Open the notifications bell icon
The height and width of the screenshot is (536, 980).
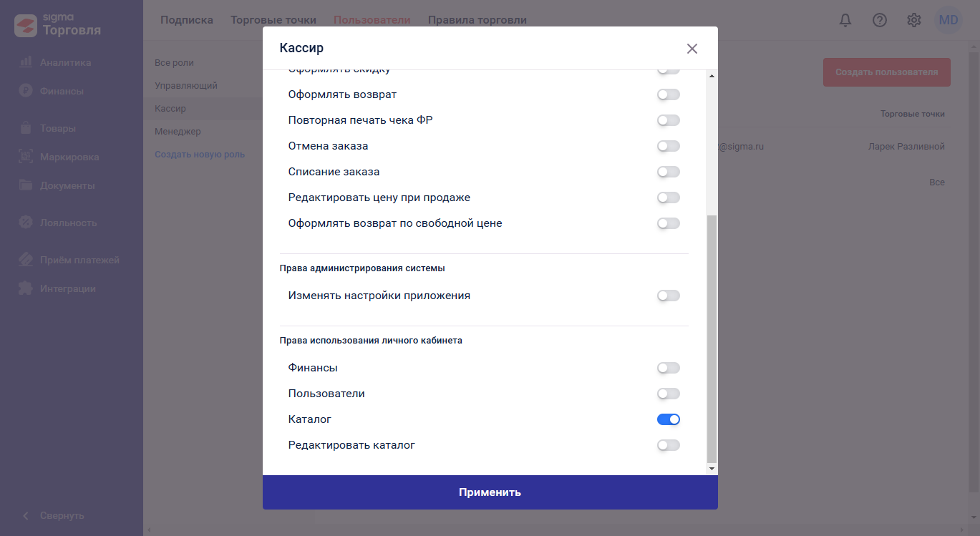tap(845, 20)
